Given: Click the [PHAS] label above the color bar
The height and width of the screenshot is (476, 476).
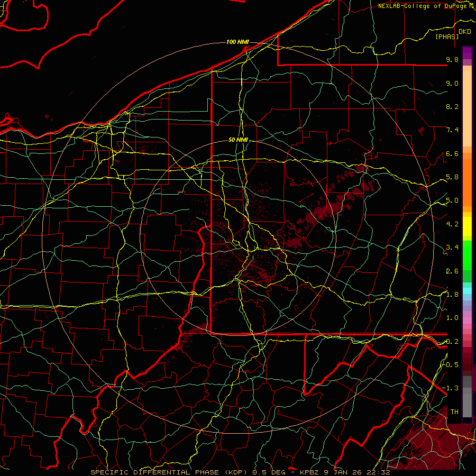Looking at the screenshot, I should click(x=447, y=36).
